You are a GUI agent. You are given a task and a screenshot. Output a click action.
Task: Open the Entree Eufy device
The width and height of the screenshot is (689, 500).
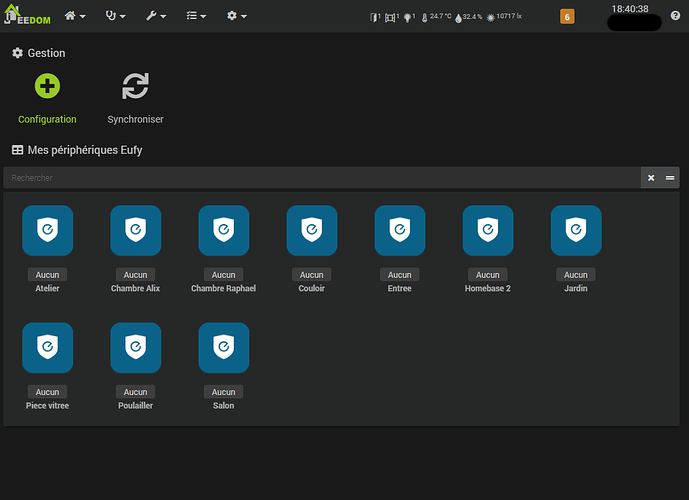(x=400, y=230)
